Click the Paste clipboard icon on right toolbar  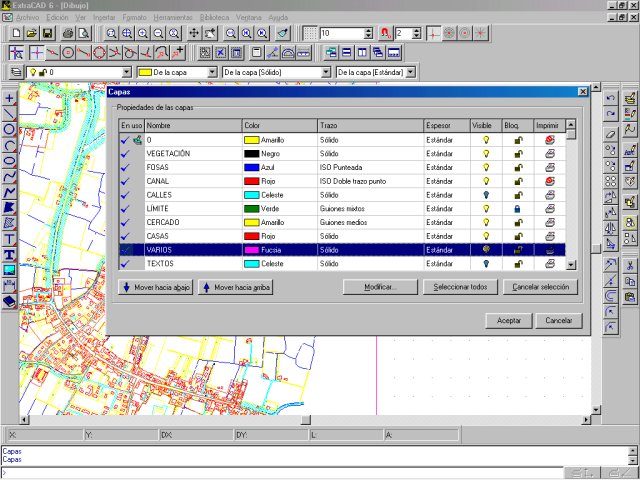click(630, 298)
